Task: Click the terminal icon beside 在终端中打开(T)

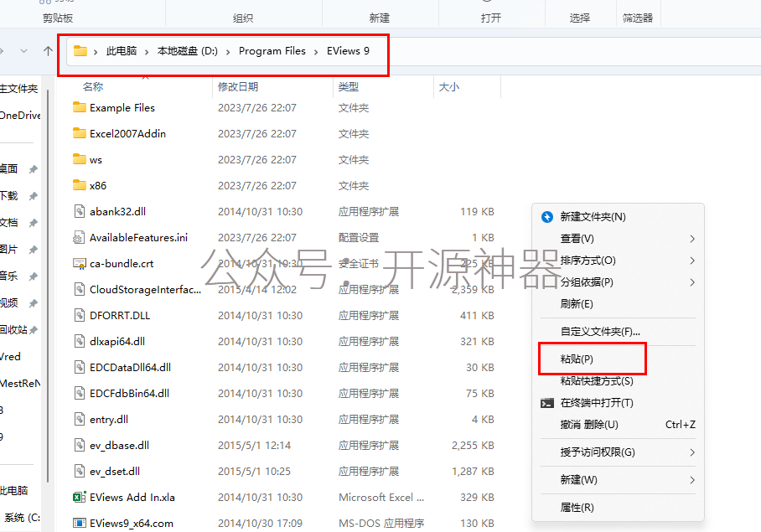Action: point(547,403)
